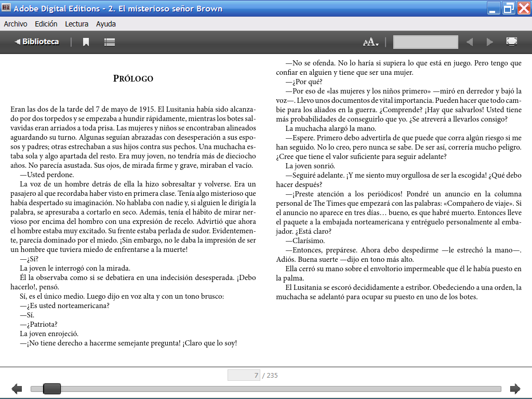Screen dimensions: 532x399
Task: Close the Adobe Digital Editions window
Action: 524,8
